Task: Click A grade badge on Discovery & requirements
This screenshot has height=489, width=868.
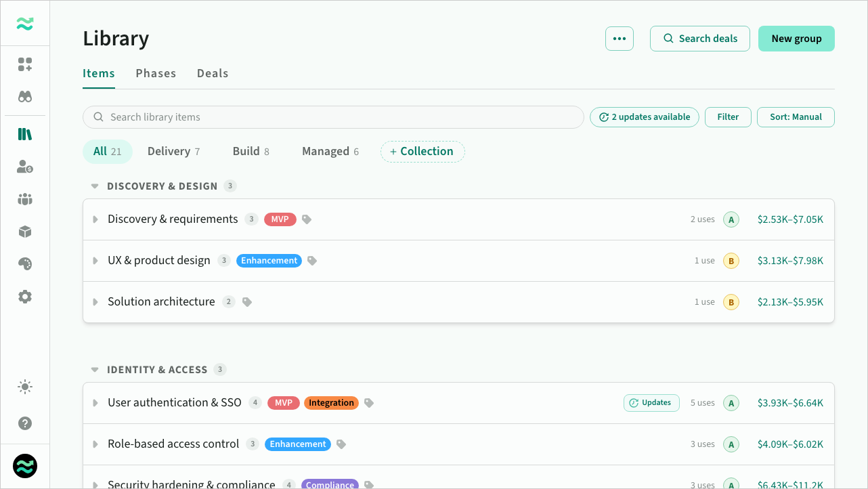Action: [731, 219]
